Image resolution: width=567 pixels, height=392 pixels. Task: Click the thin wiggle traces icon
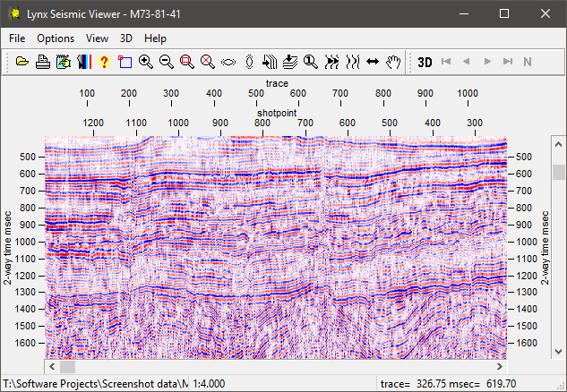tap(352, 62)
